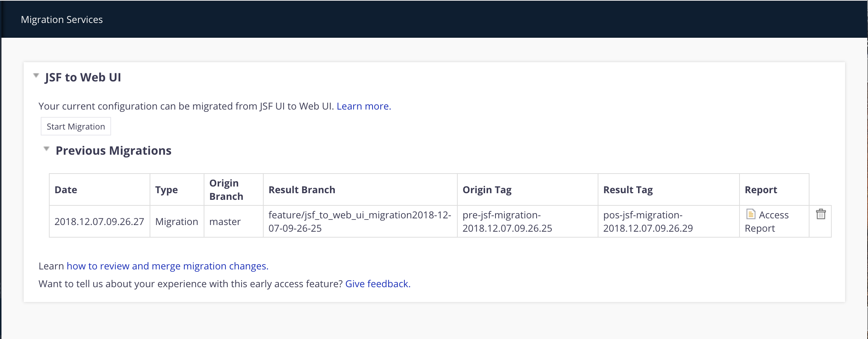The height and width of the screenshot is (339, 868).
Task: Select the Result Tag column header
Action: (669, 190)
